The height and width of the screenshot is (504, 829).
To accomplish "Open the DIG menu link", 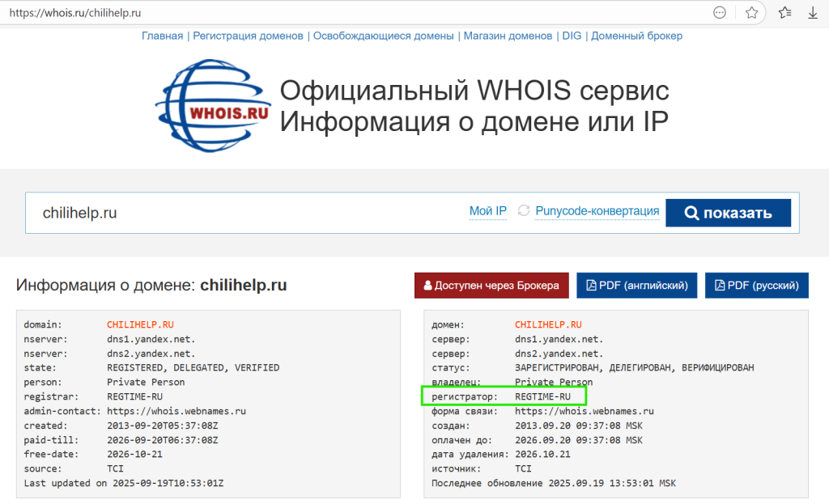I will tap(572, 36).
